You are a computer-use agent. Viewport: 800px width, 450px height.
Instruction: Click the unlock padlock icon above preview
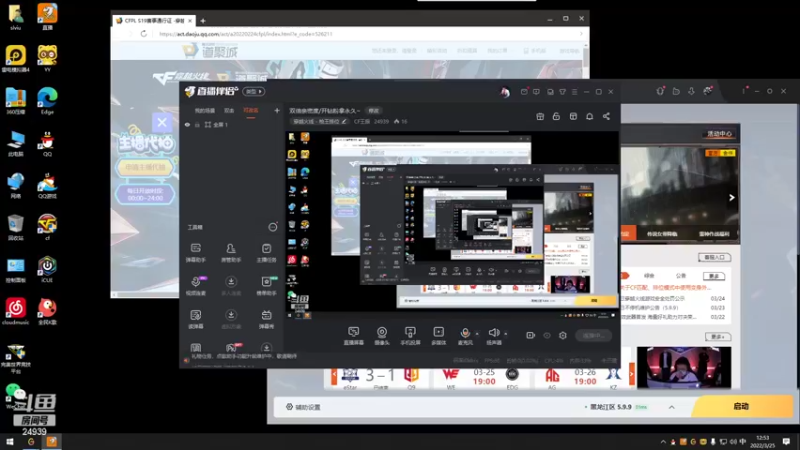(556, 116)
